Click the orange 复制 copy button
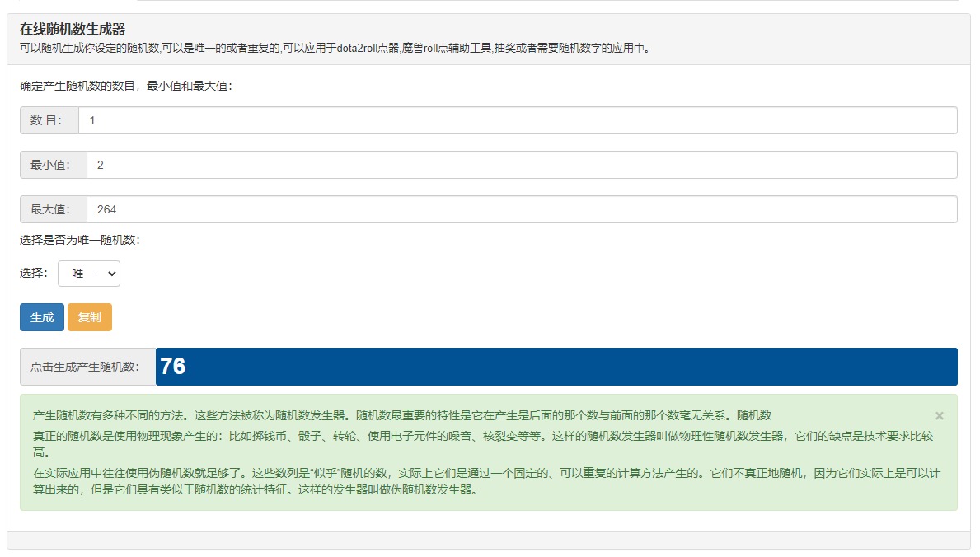 [x=89, y=317]
